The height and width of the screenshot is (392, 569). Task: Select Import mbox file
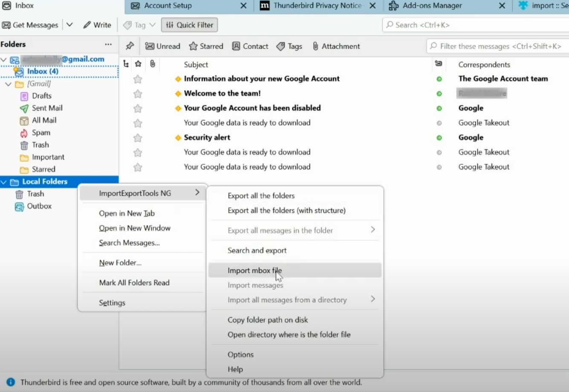pos(295,271)
